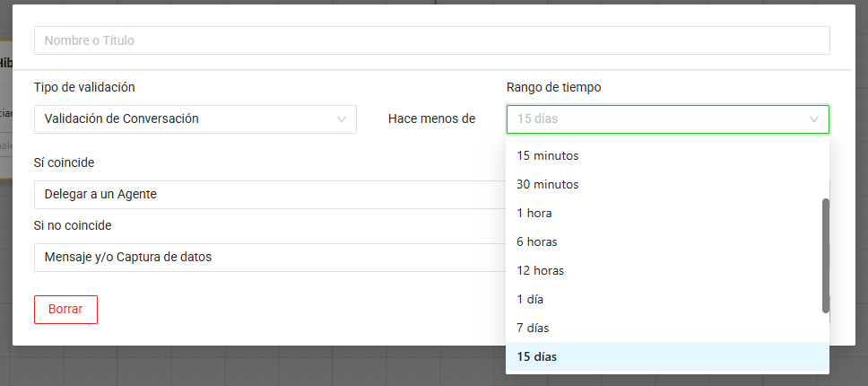Click the time range list scrollbar
This screenshot has height=386, width=868.
[825, 256]
